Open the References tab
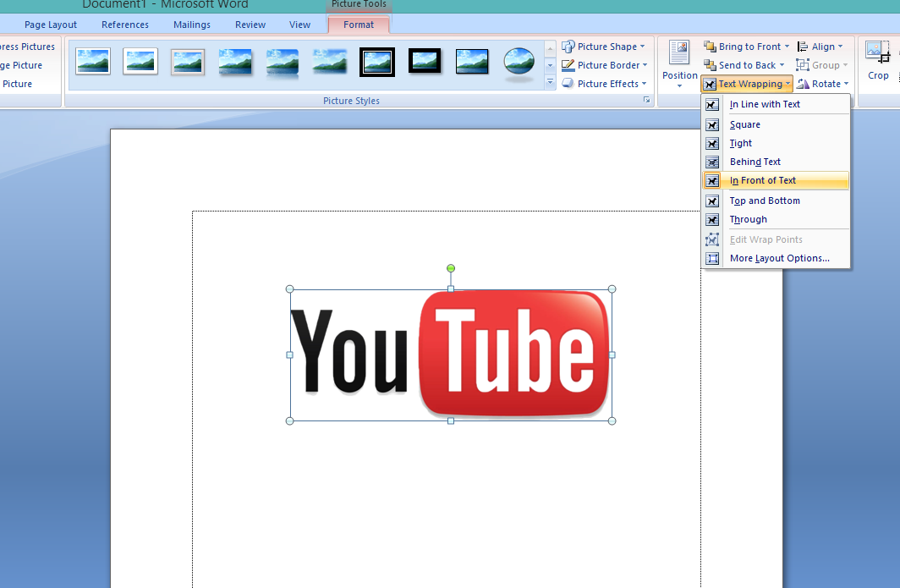The image size is (900, 588). tap(125, 25)
